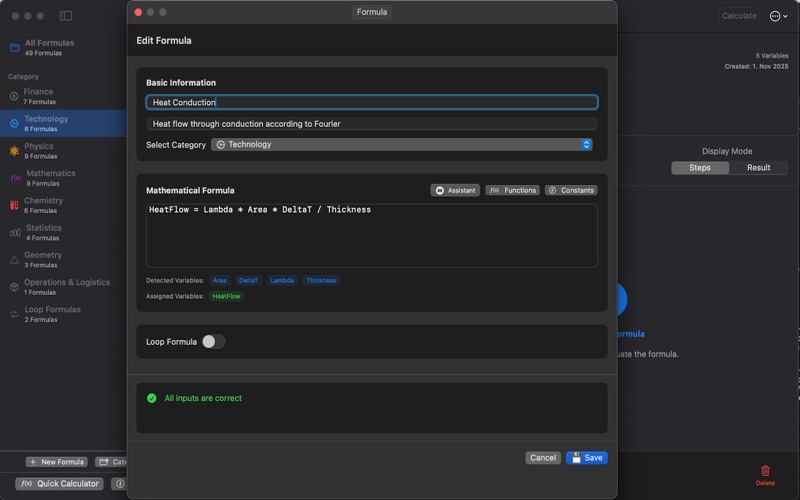
Task: Select Physics category in sidebar
Action: click(63, 151)
